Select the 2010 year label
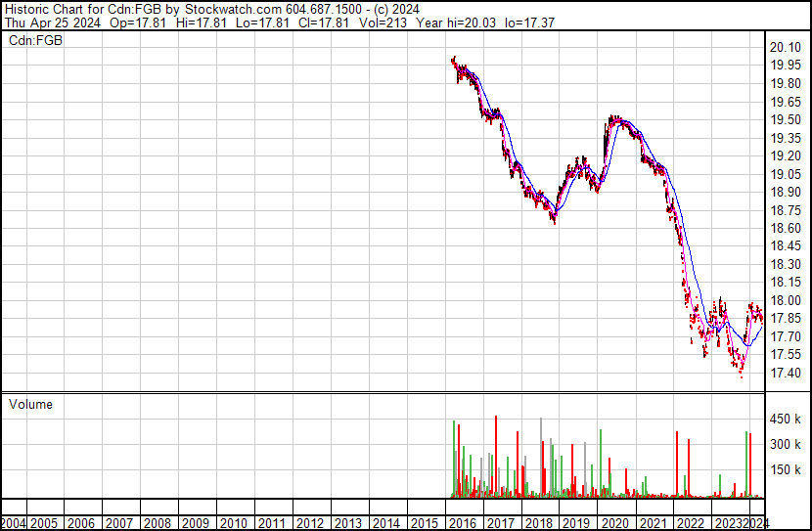This screenshot has height=531, width=812. click(234, 523)
